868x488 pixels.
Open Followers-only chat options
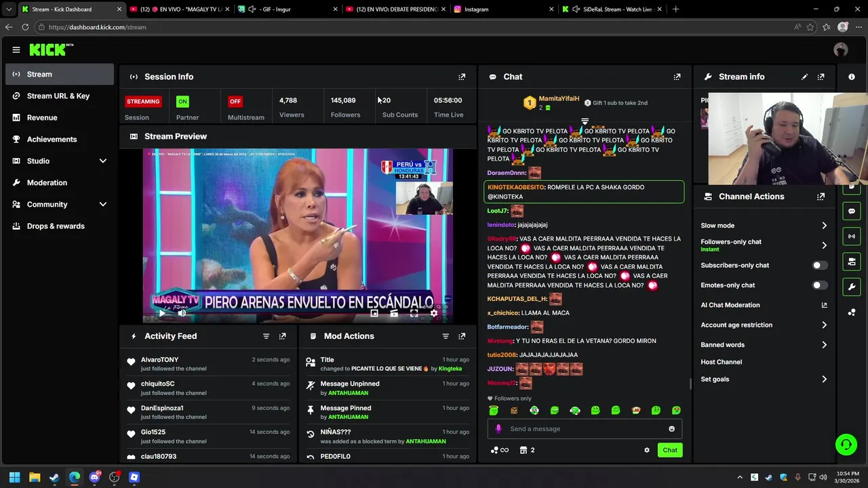[764, 245]
